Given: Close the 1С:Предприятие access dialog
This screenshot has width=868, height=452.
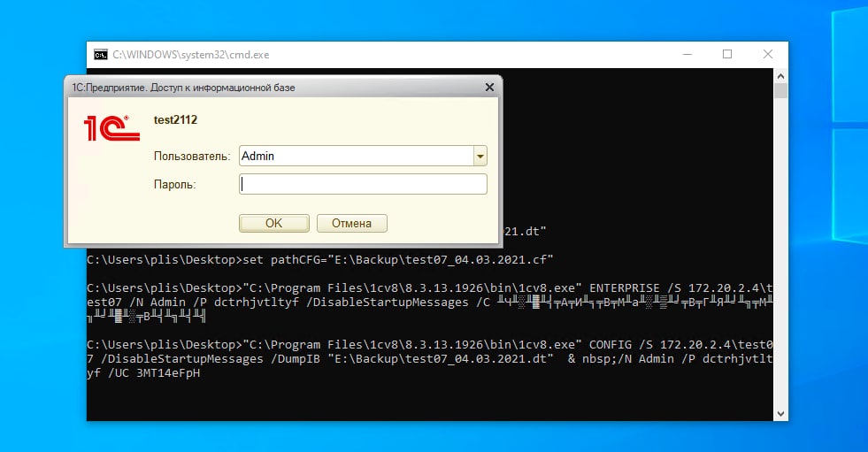Looking at the screenshot, I should (x=489, y=88).
